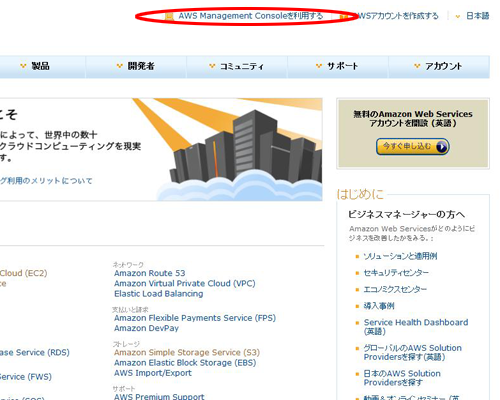Image resolution: width=500 pixels, height=400 pixels.
Task: Open the Amazon DevPay link
Action: point(146,328)
